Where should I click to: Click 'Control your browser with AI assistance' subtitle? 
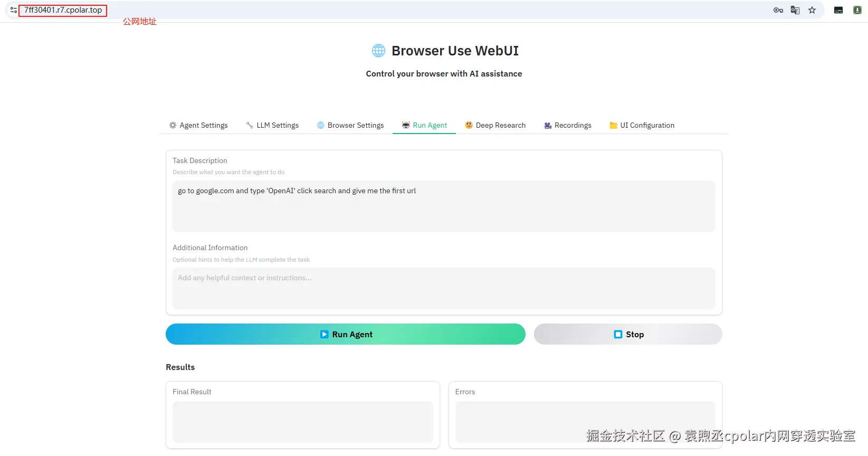pyautogui.click(x=444, y=74)
